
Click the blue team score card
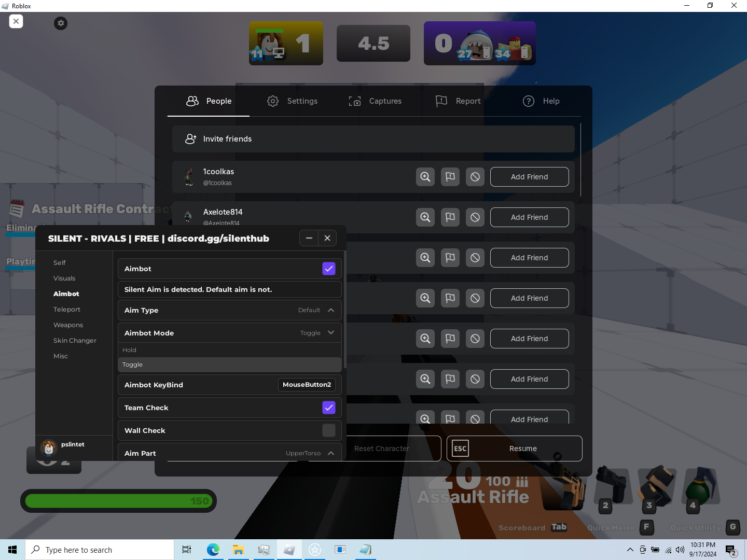point(480,43)
